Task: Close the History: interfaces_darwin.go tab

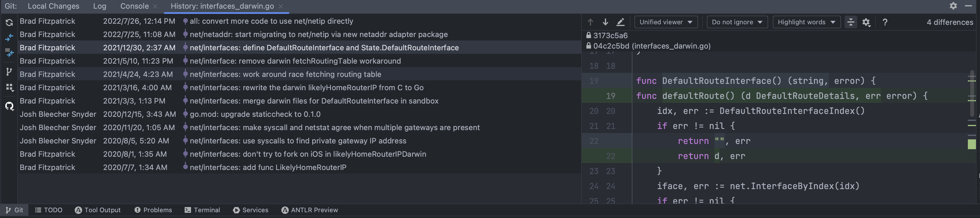Action: pyautogui.click(x=281, y=6)
